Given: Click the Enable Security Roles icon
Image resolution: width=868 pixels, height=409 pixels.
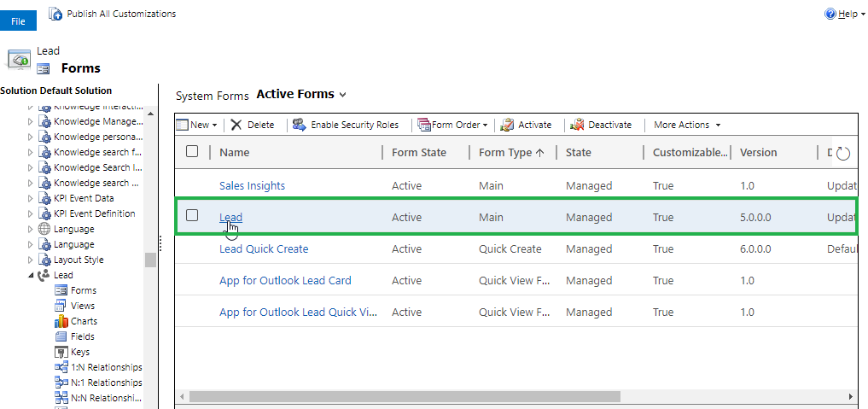Looking at the screenshot, I should tap(300, 125).
